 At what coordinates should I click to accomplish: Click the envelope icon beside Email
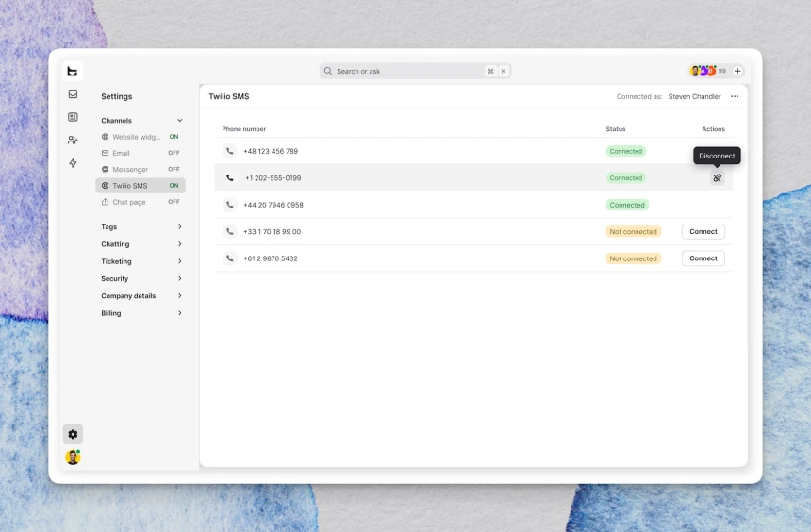[105, 153]
